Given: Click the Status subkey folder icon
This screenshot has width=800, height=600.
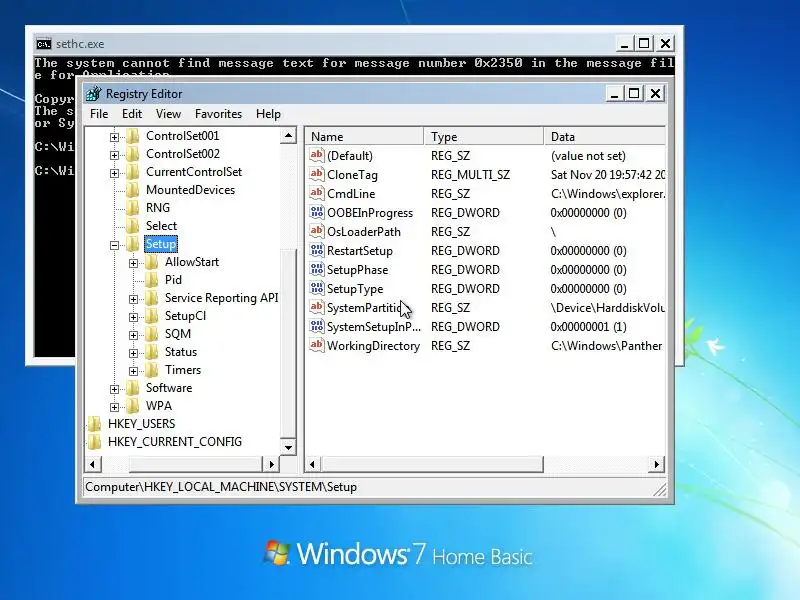Looking at the screenshot, I should pyautogui.click(x=152, y=352).
